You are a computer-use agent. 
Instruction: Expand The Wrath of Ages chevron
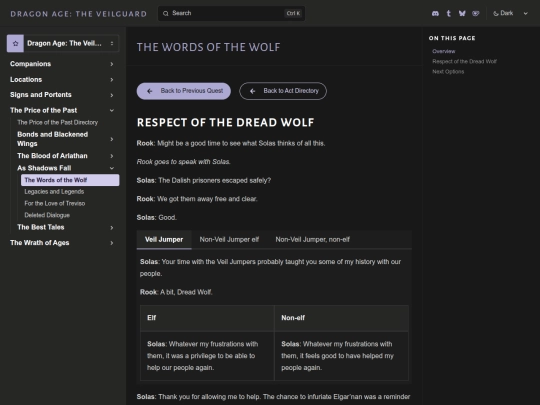(112, 243)
